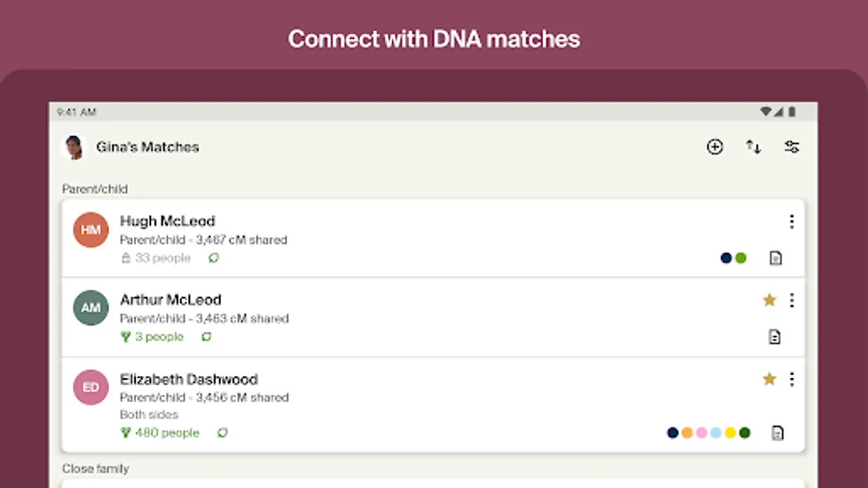This screenshot has height=488, width=868.
Task: Toggle the star on Arthur McLeod
Action: [769, 300]
